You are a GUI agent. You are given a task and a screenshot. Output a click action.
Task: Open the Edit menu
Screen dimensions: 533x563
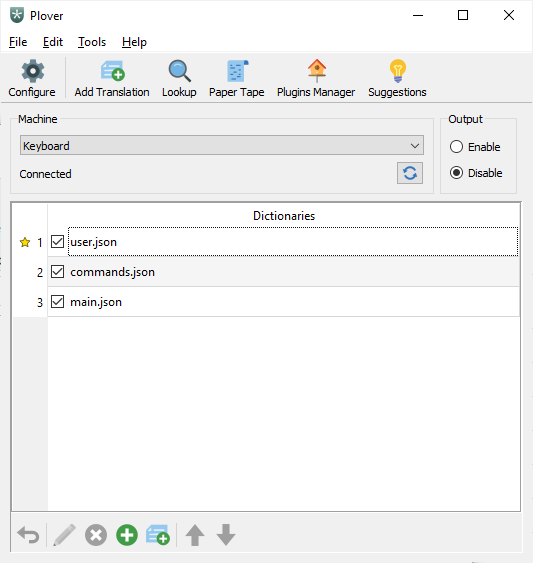[x=53, y=42]
